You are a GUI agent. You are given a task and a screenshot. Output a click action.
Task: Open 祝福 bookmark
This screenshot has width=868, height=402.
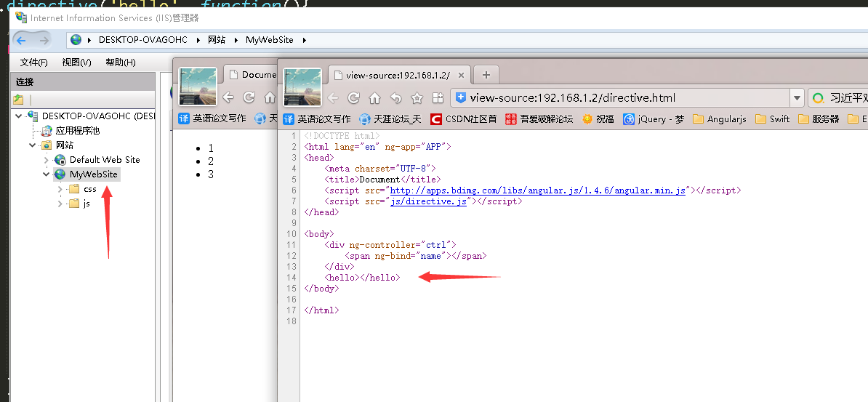[598, 118]
